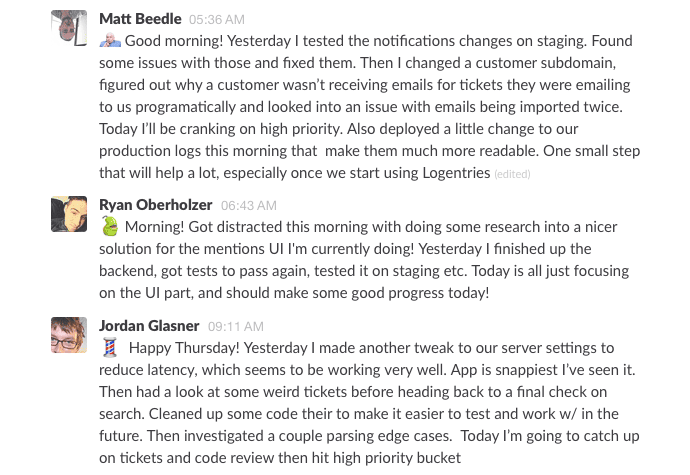This screenshot has width=690, height=475.
Task: Click the Ryan Oberholzer username
Action: 155,205
